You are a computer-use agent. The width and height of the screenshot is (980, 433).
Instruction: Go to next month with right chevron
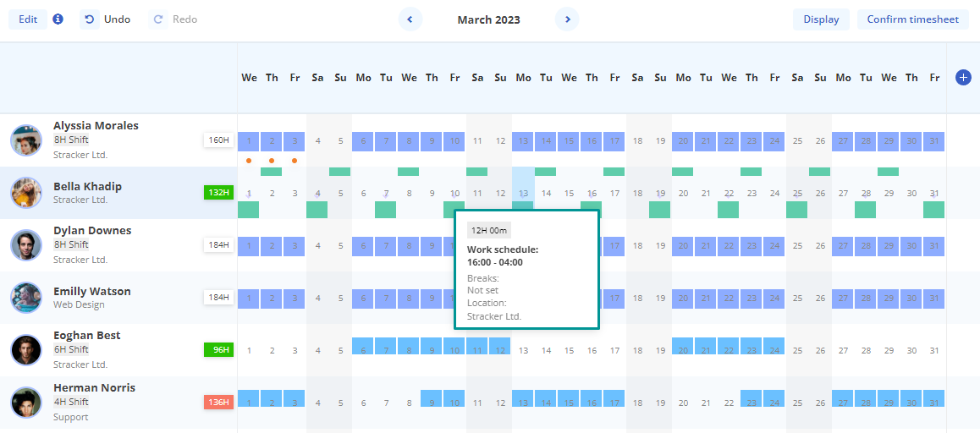point(567,19)
